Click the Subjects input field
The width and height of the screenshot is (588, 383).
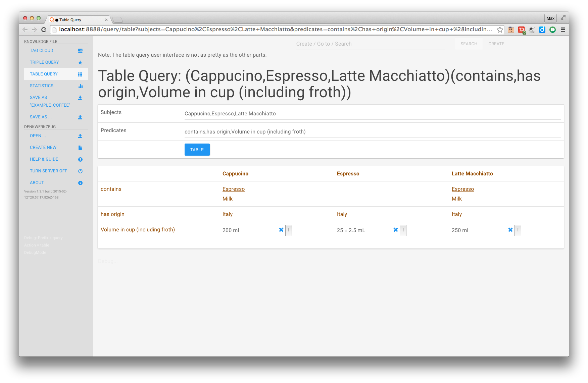pos(373,114)
